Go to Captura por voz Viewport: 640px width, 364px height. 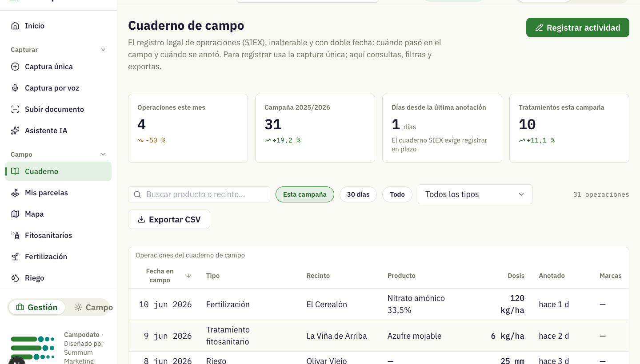(x=58, y=88)
